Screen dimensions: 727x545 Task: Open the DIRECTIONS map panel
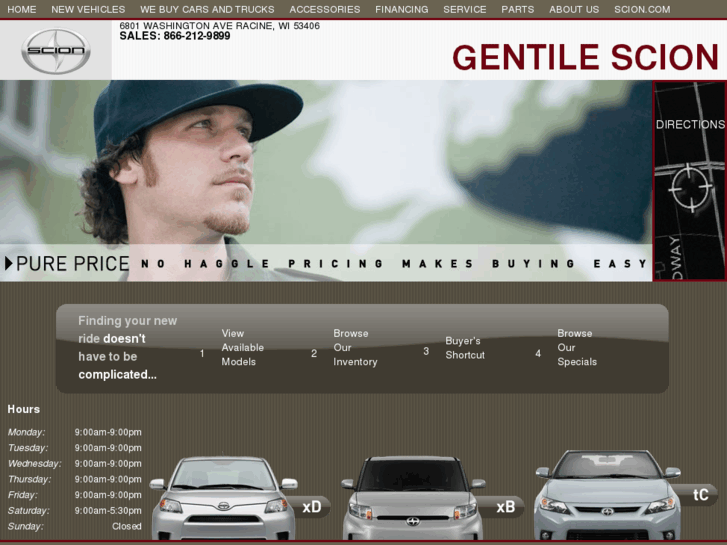(x=689, y=181)
